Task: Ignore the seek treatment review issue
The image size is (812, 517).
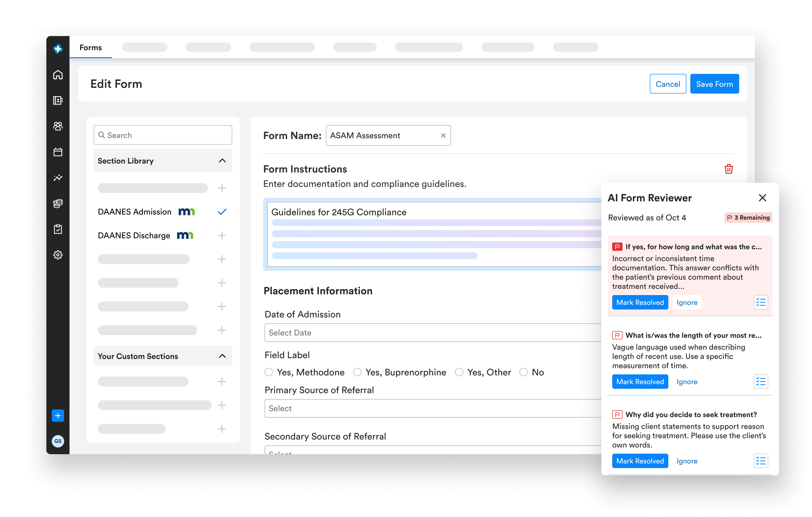Action: tap(687, 461)
